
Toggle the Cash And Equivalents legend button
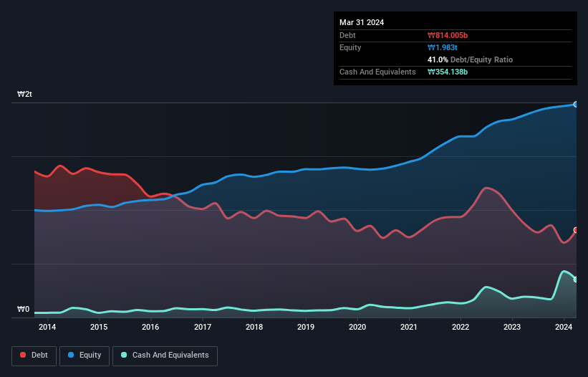click(165, 355)
